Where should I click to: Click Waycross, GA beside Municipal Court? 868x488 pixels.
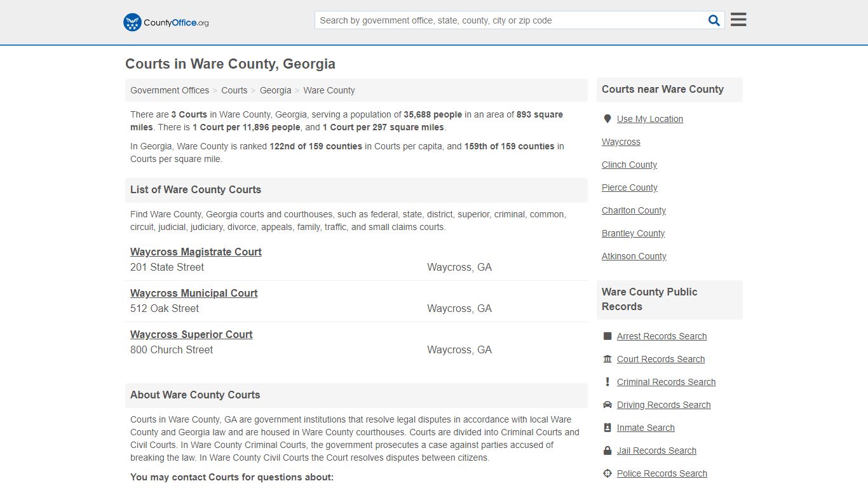459,308
